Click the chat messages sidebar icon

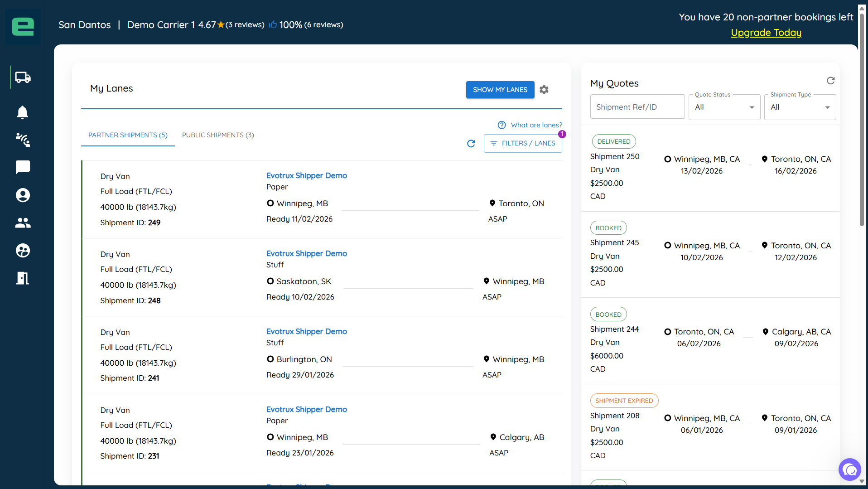click(x=23, y=167)
